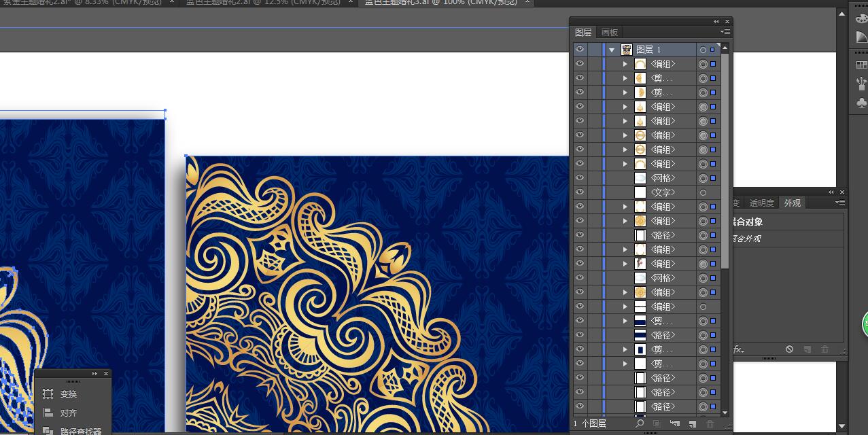The width and height of the screenshot is (868, 435).
Task: Switch to the 画板 artboards tab
Action: 610,33
